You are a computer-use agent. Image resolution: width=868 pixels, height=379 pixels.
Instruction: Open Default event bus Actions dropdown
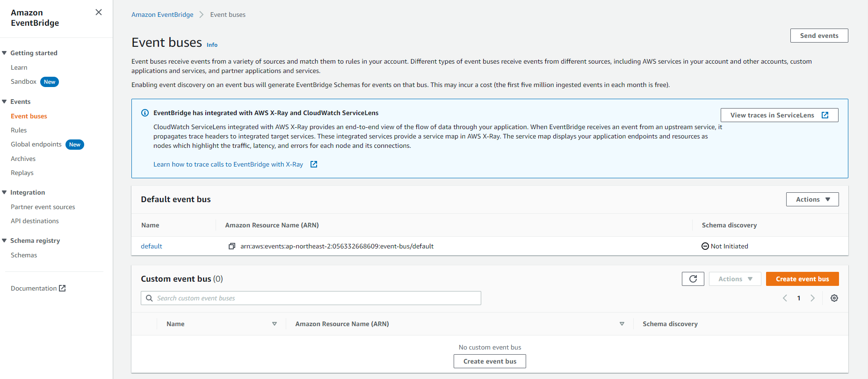(812, 199)
